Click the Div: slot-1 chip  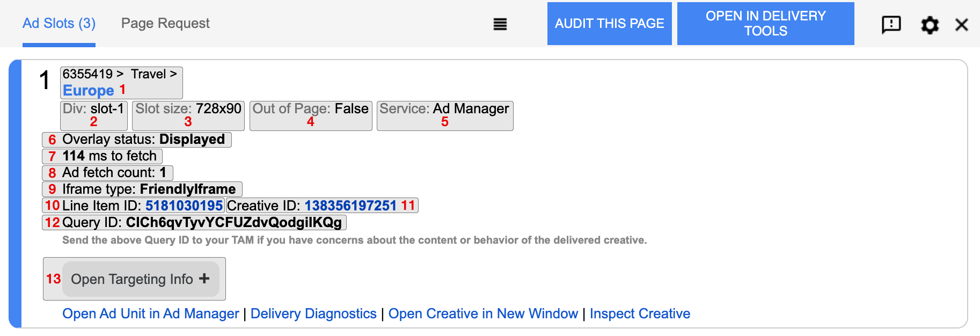(x=93, y=115)
